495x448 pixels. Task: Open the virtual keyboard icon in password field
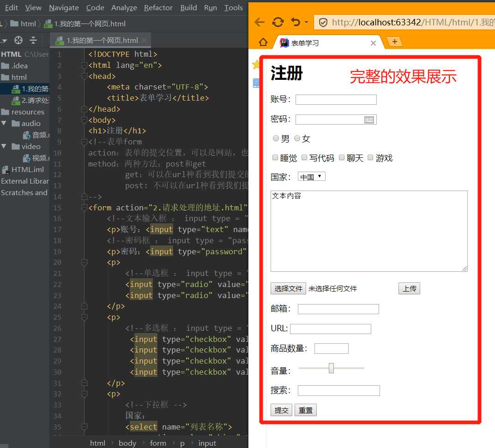point(369,119)
